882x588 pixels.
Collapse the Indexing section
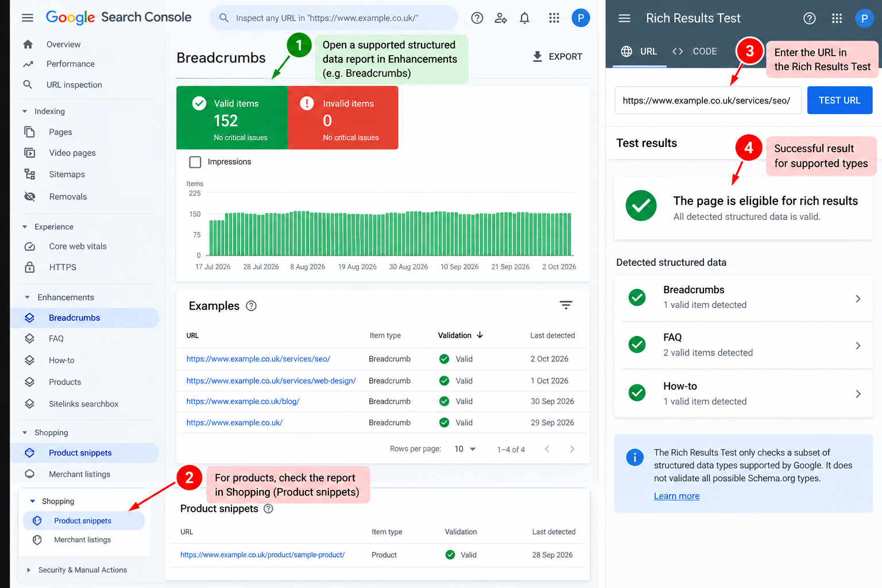click(x=25, y=111)
